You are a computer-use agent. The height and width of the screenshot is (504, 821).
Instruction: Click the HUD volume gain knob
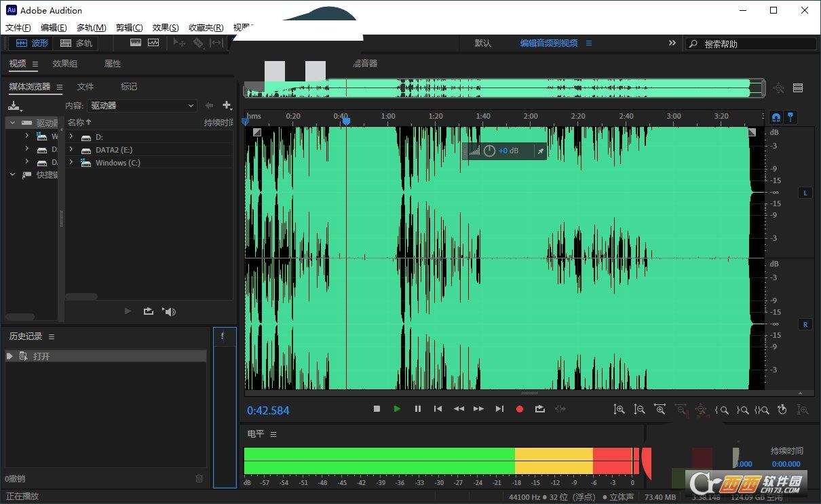(x=489, y=151)
